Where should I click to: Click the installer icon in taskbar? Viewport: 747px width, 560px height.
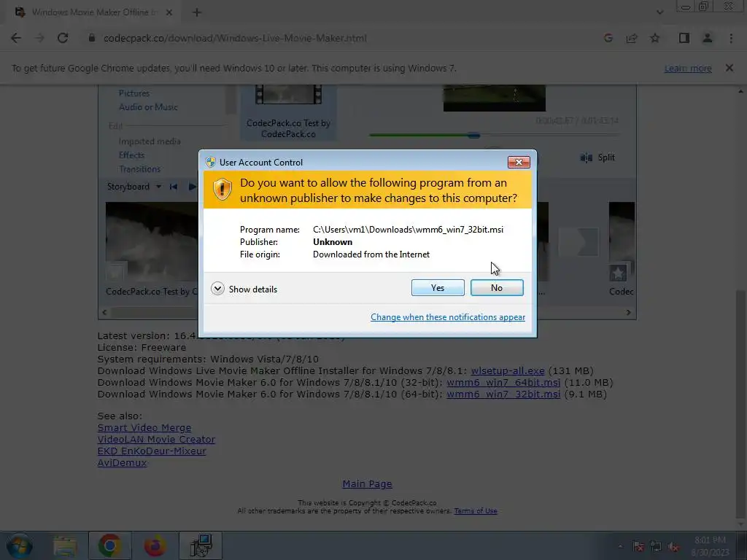point(201,545)
